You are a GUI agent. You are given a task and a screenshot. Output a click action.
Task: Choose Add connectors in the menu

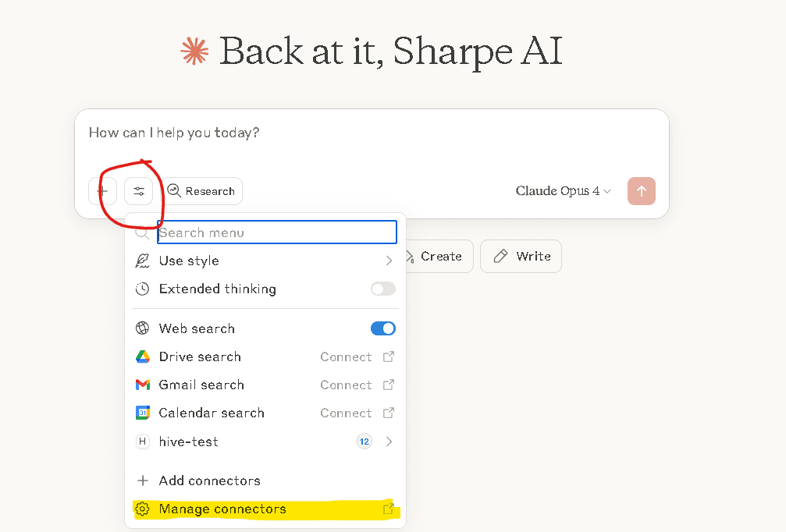[208, 481]
